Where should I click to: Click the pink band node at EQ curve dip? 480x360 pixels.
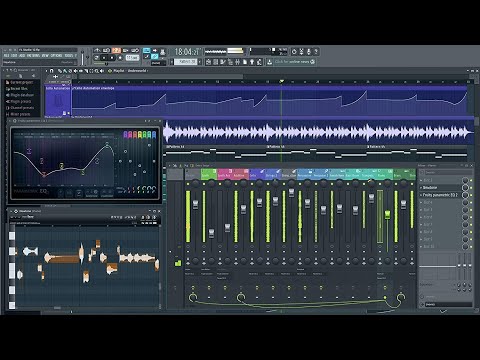click(44, 174)
